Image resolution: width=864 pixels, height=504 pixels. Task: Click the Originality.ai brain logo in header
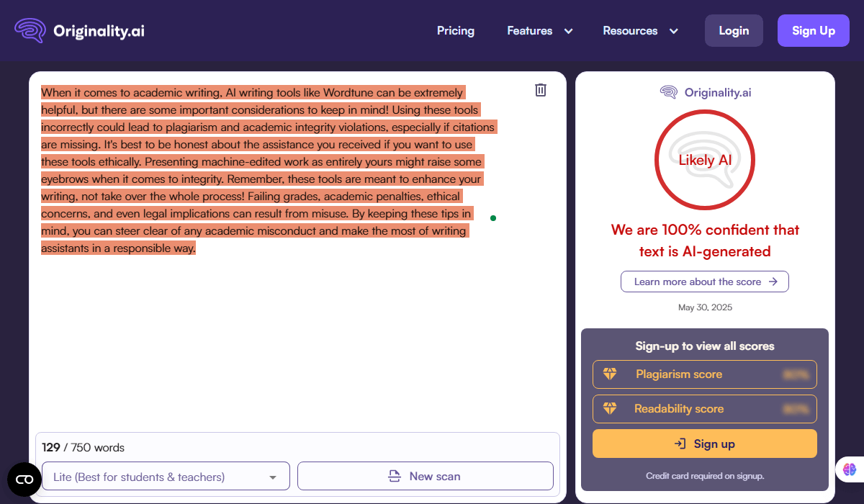30,30
